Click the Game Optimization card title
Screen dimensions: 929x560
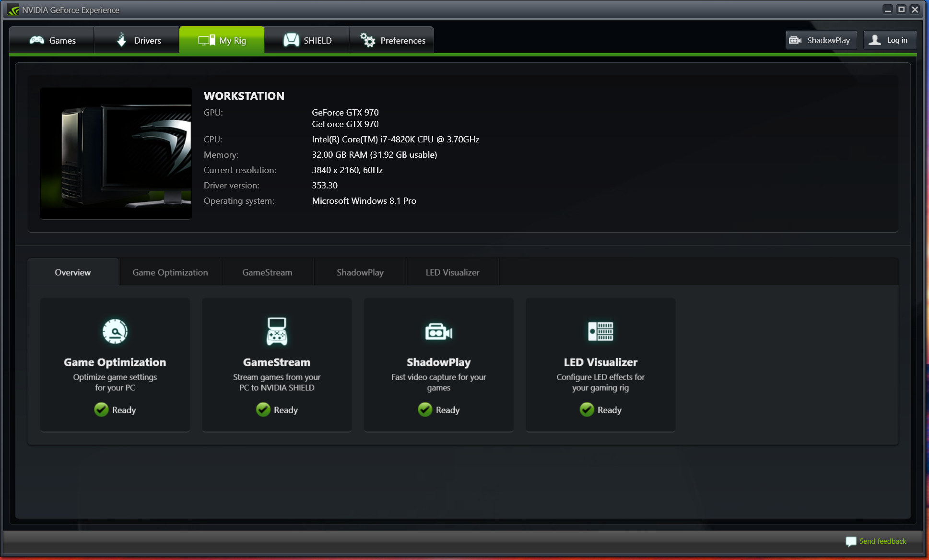coord(115,362)
